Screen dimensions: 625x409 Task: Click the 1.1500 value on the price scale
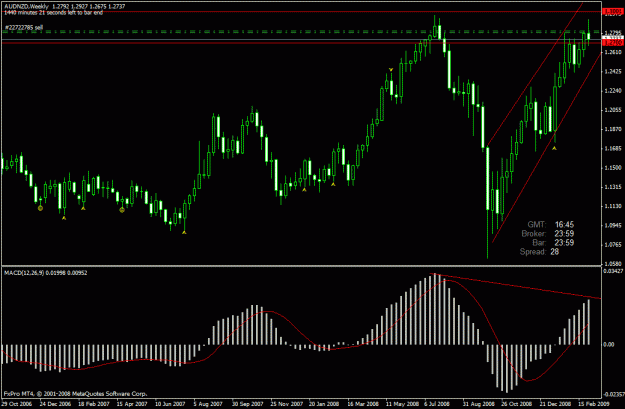[x=613, y=167]
